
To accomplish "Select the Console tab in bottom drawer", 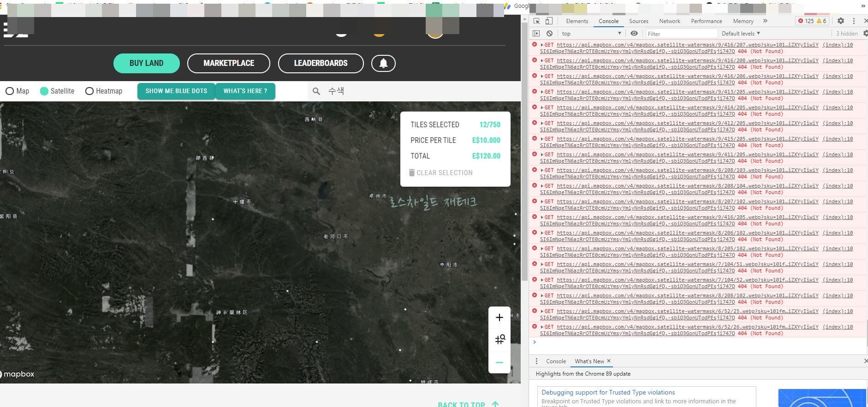I will tap(556, 361).
